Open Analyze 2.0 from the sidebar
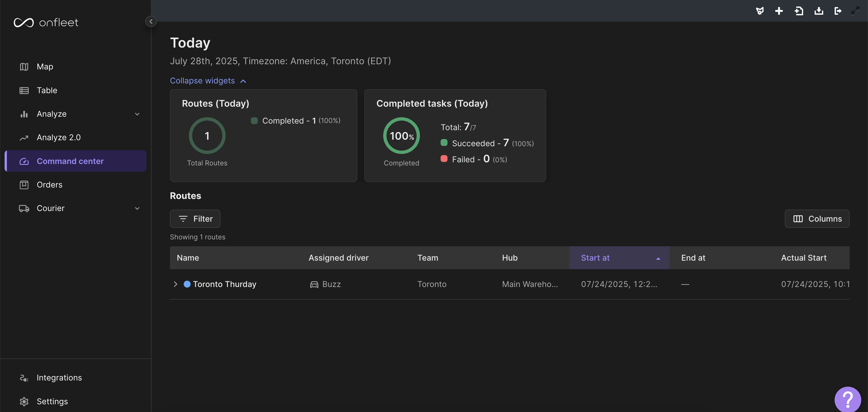The height and width of the screenshot is (412, 868). click(x=59, y=137)
